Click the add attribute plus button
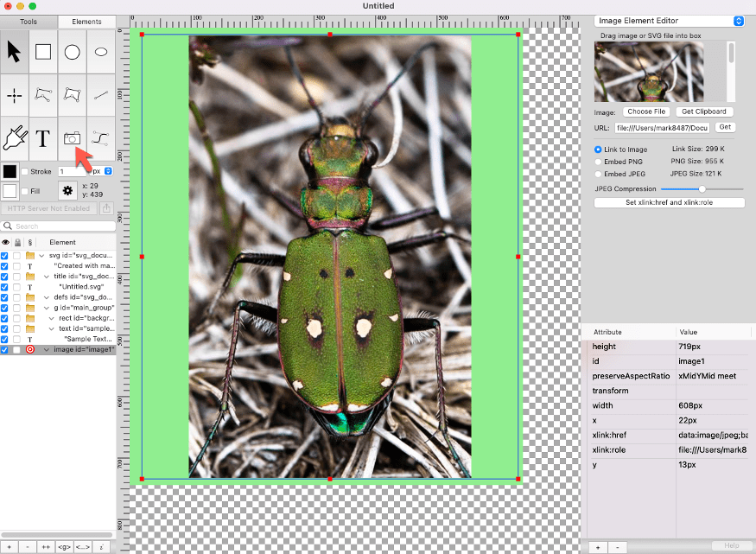 tap(598, 547)
